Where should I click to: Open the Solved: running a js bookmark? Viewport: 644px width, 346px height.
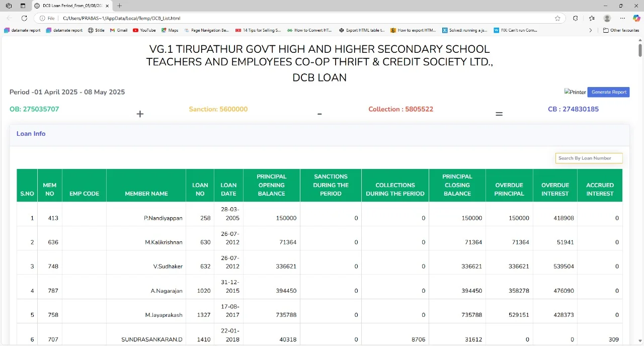[464, 30]
